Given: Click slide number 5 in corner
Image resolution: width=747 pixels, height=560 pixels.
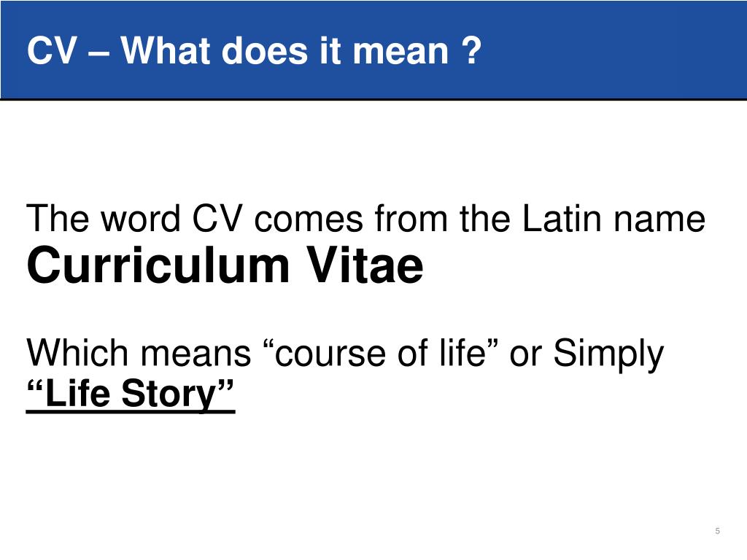Looking at the screenshot, I should [718, 531].
